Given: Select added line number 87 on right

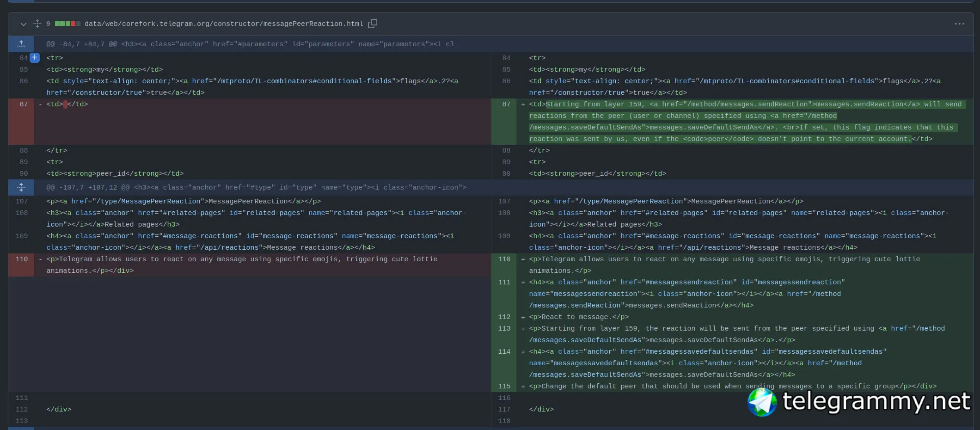Looking at the screenshot, I should (506, 104).
